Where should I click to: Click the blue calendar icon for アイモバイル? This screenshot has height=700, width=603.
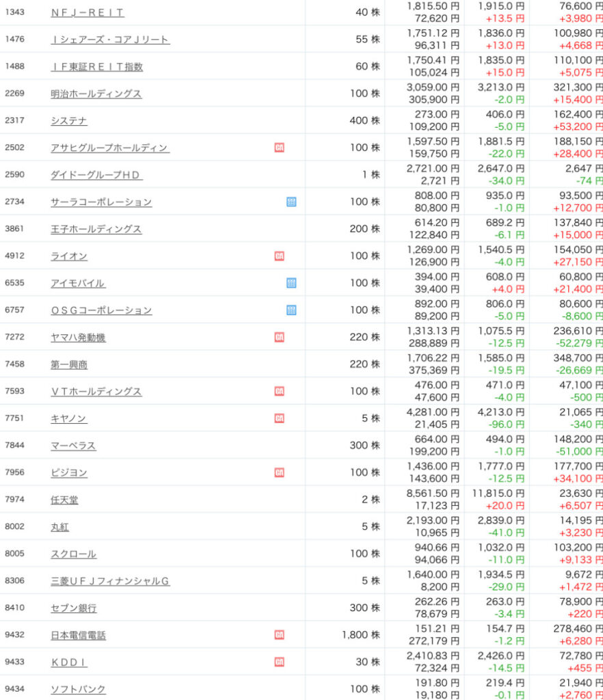pos(291,283)
